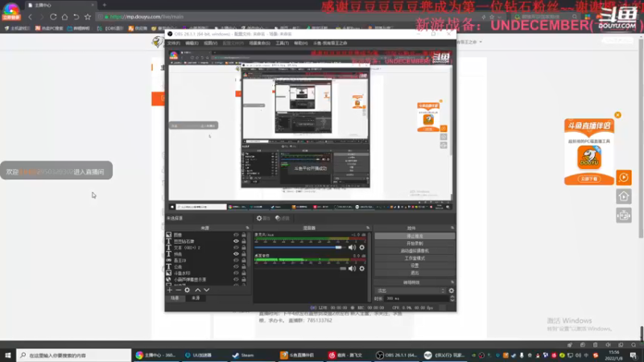
Task: Add a new source with the plus icon
Action: coord(170,290)
